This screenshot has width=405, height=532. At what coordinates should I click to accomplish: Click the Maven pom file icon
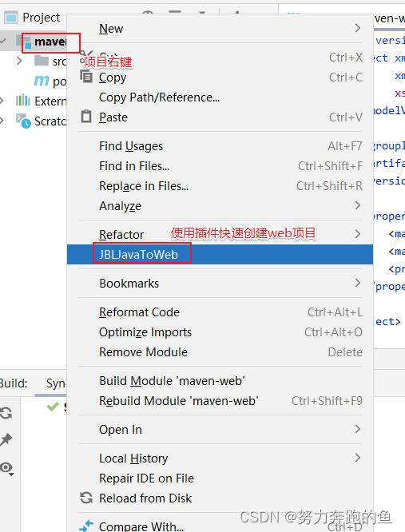point(42,81)
